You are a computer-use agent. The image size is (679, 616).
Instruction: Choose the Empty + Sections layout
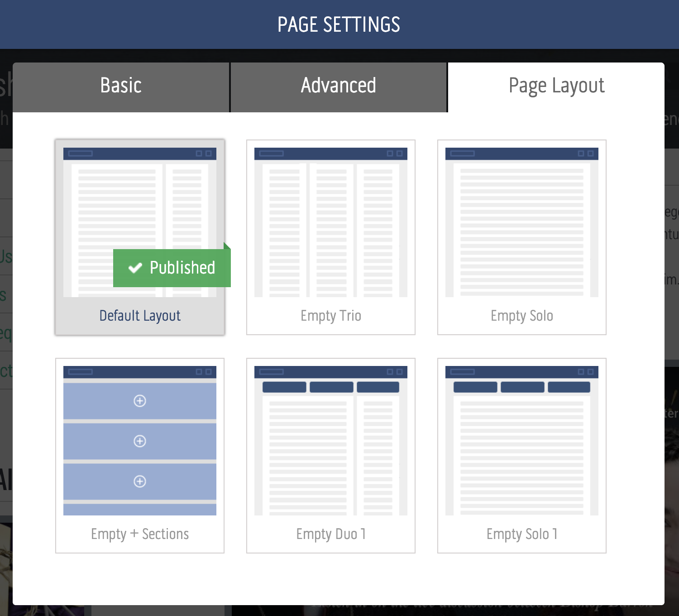tap(140, 456)
